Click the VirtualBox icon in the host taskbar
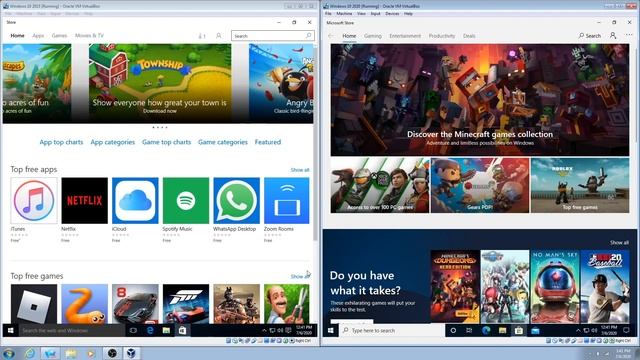 [x=131, y=353]
